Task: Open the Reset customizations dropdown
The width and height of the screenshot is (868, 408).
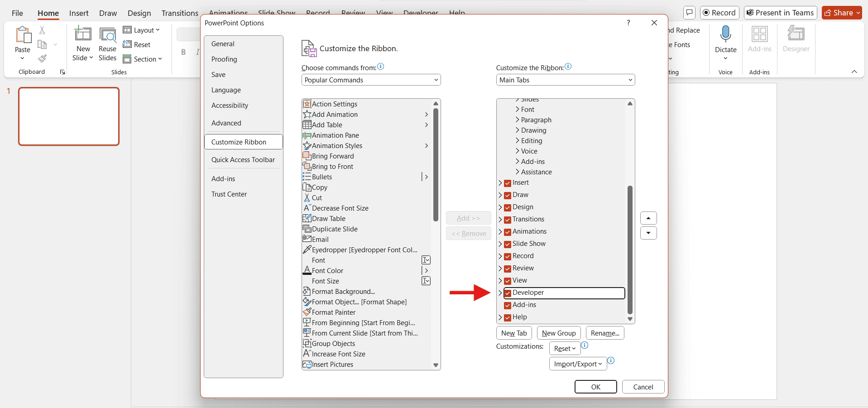Action: click(x=565, y=349)
